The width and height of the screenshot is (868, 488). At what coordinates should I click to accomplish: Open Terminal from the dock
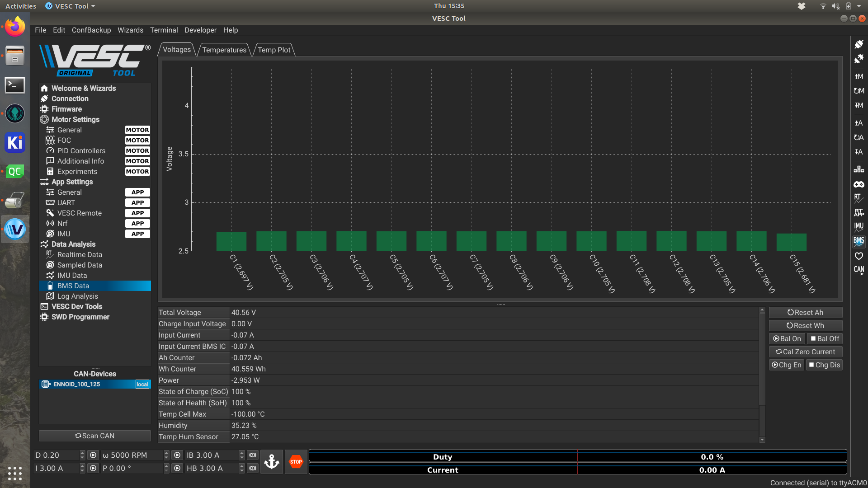coord(15,84)
